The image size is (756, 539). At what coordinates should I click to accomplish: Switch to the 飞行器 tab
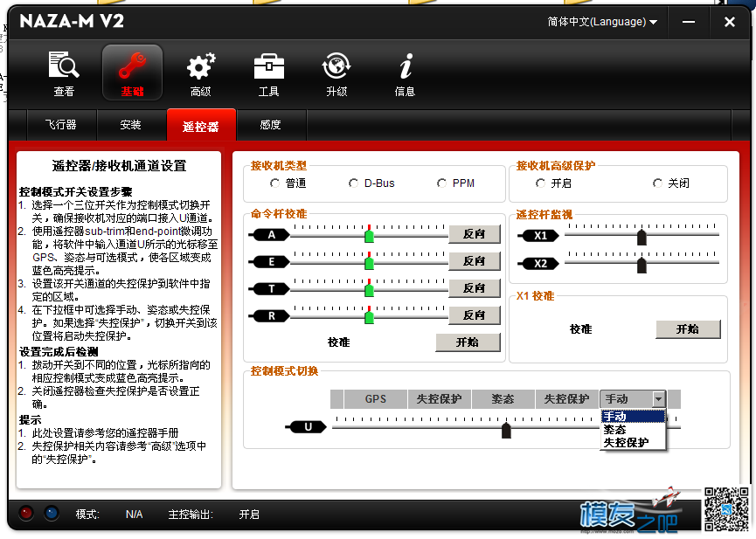click(61, 125)
